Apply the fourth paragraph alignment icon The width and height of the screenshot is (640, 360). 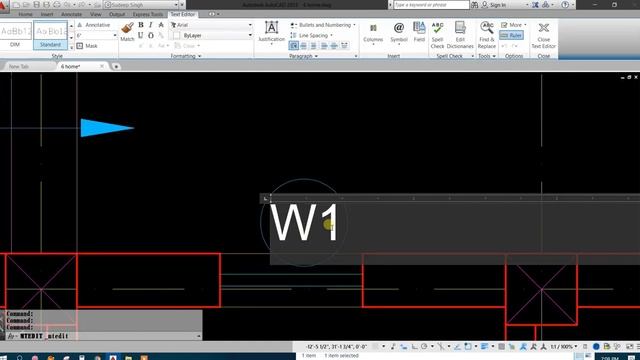click(x=324, y=46)
